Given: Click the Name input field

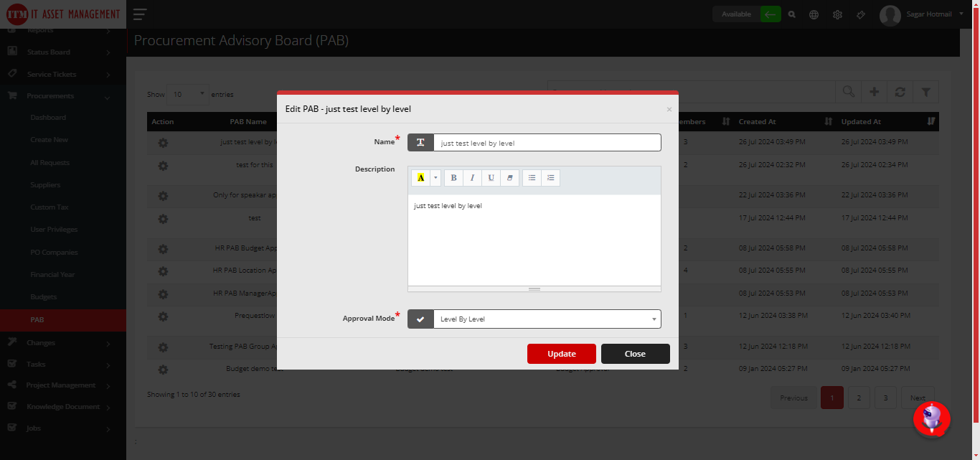Looking at the screenshot, I should [547, 143].
